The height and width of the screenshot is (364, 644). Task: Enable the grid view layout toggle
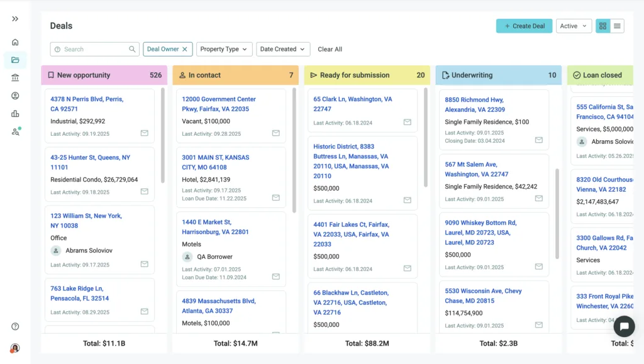[602, 26]
